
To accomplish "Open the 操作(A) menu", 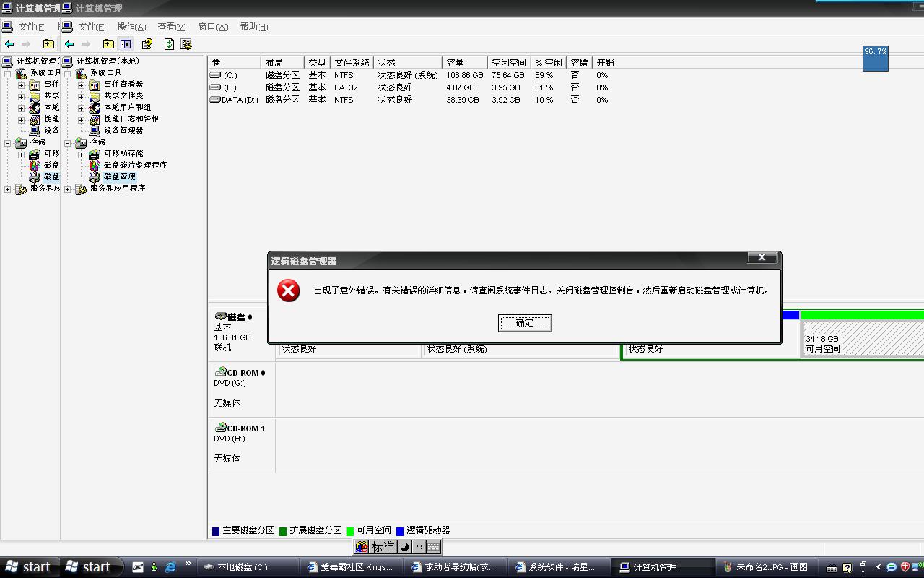I will pos(131,27).
